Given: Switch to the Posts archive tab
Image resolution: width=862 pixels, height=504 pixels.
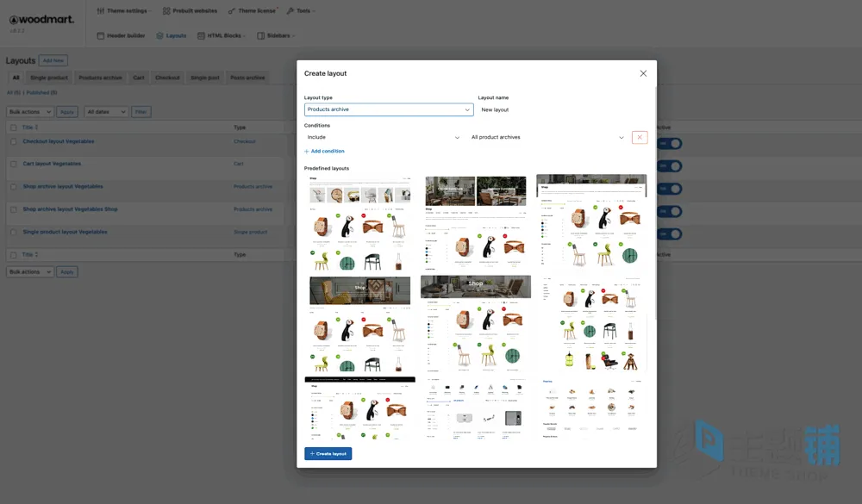Looking at the screenshot, I should tap(247, 78).
